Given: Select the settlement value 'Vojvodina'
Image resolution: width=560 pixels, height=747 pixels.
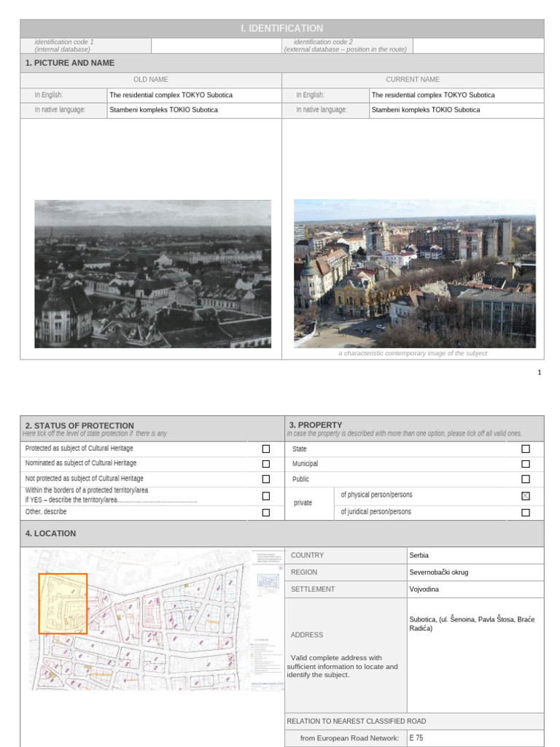Looking at the screenshot, I should [x=424, y=589].
